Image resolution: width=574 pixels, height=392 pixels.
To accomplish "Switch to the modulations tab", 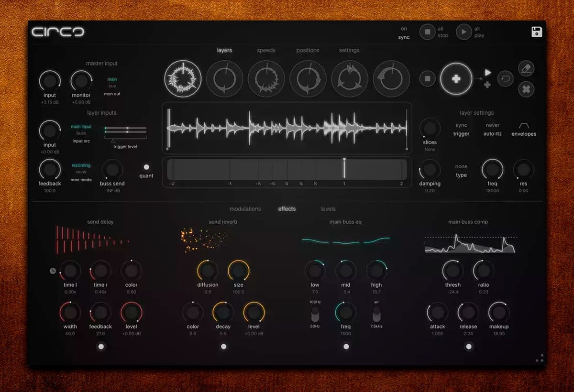I will tap(245, 209).
